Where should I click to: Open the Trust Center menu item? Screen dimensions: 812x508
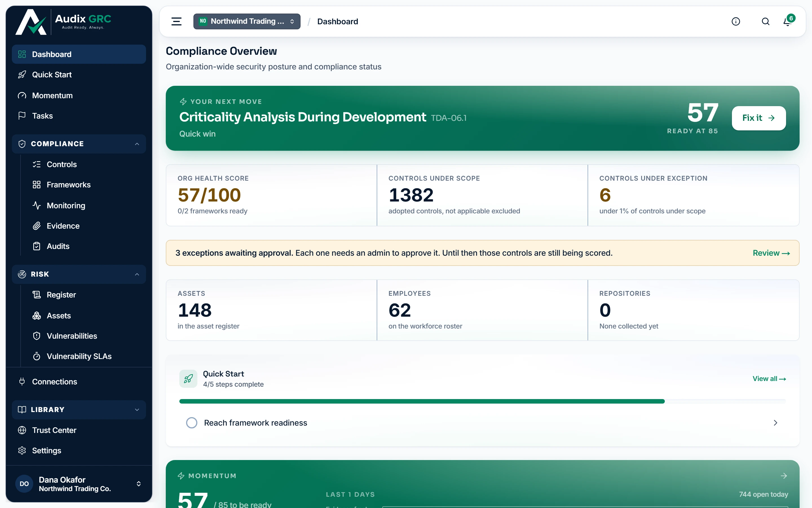coord(79,430)
